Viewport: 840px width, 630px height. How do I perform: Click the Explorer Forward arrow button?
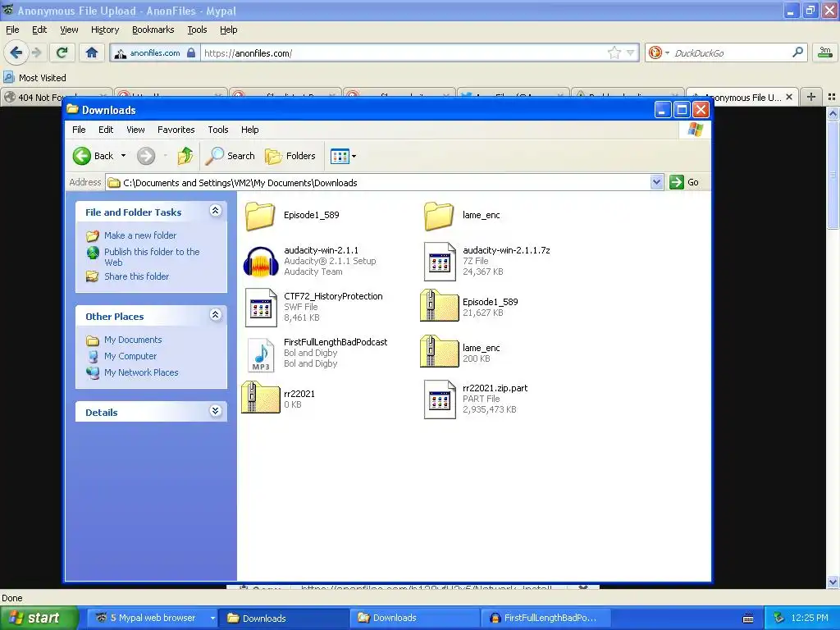coord(146,156)
